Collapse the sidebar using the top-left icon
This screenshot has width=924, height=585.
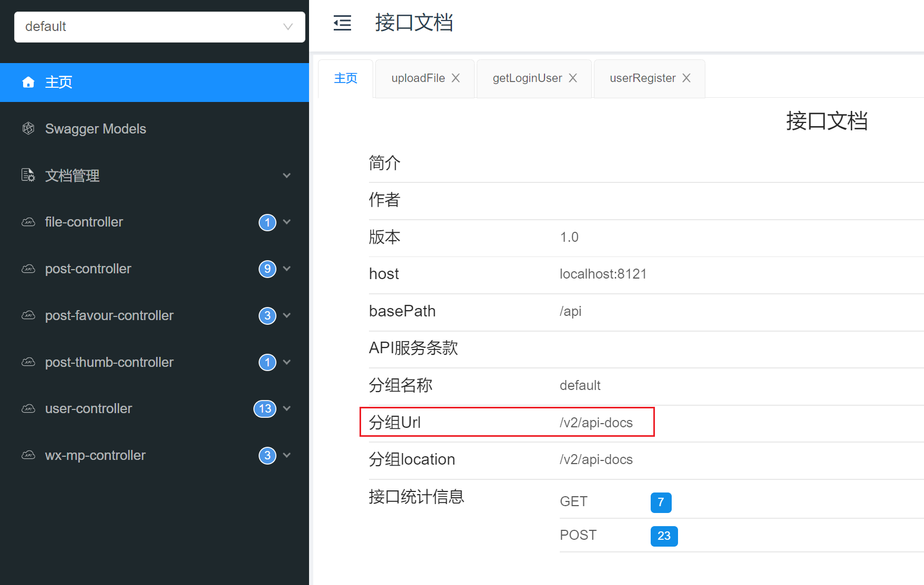click(342, 23)
